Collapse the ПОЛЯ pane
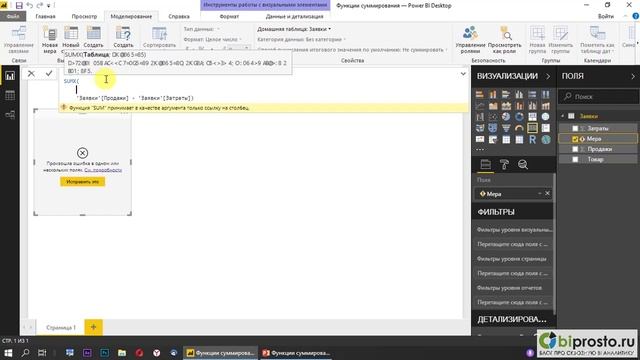 (633, 76)
